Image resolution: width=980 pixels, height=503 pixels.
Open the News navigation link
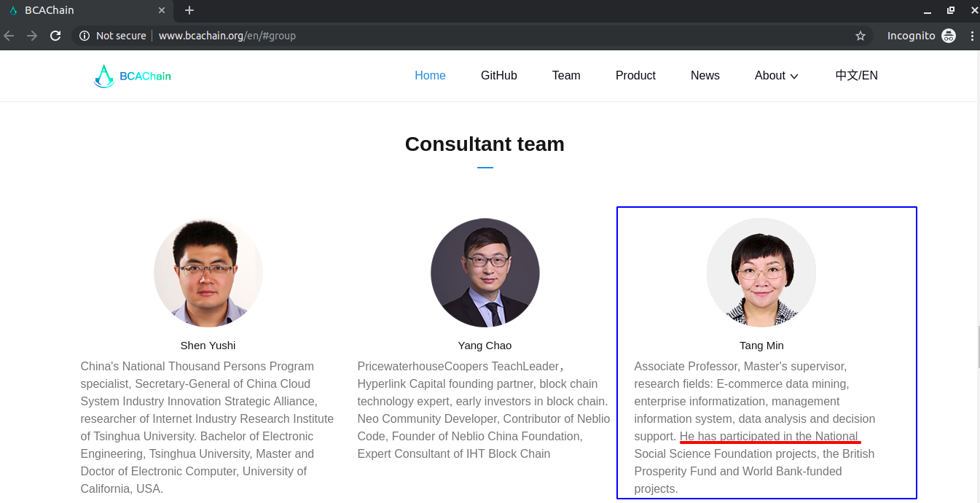(x=705, y=76)
